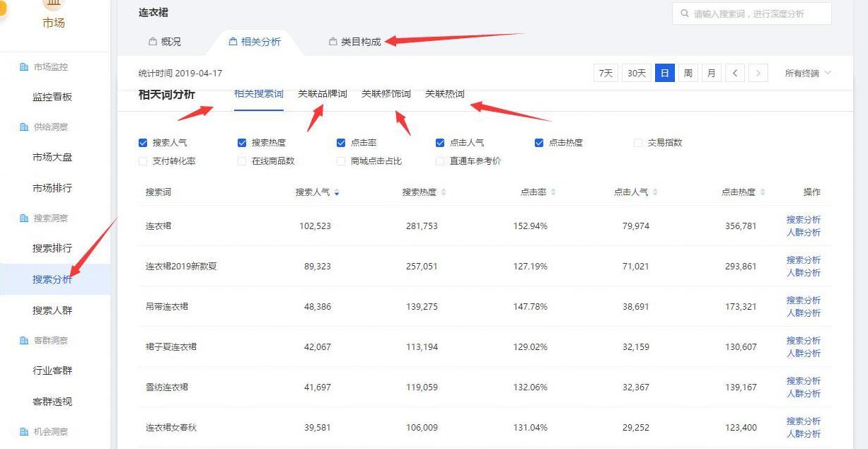Select the 供给洞察 sidebar icon
This screenshot has height=449, width=868.
pyautogui.click(x=24, y=127)
